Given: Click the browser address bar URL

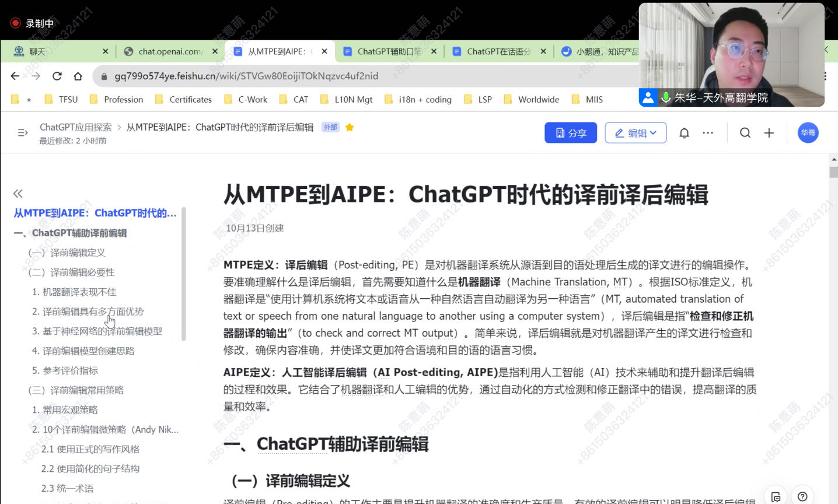Looking at the screenshot, I should (246, 76).
